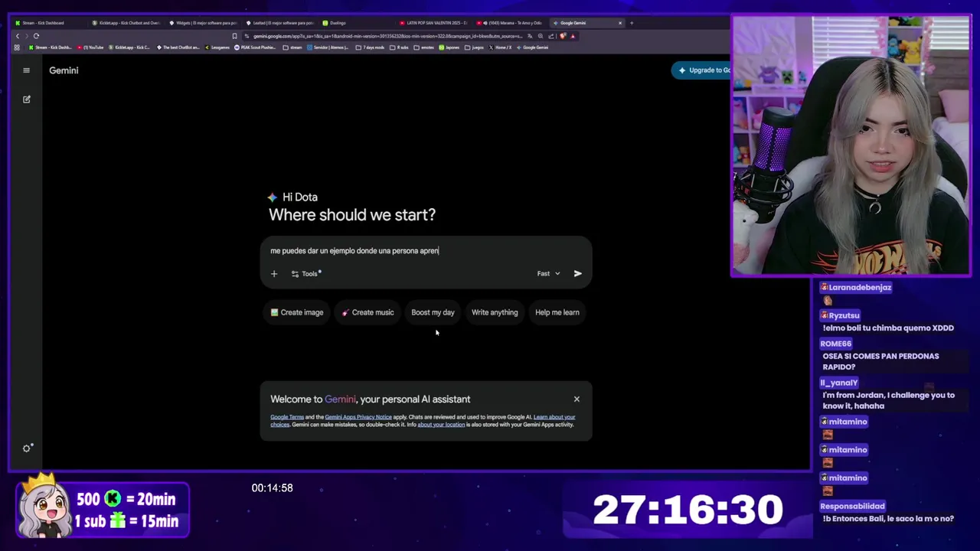Image resolution: width=980 pixels, height=551 pixels.
Task: Follow the about your location link
Action: coord(441,425)
